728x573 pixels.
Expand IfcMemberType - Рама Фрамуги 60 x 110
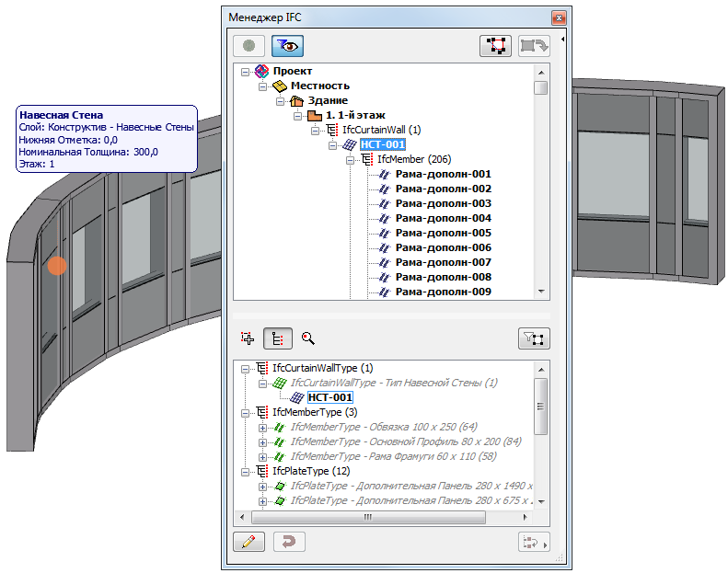point(263,458)
